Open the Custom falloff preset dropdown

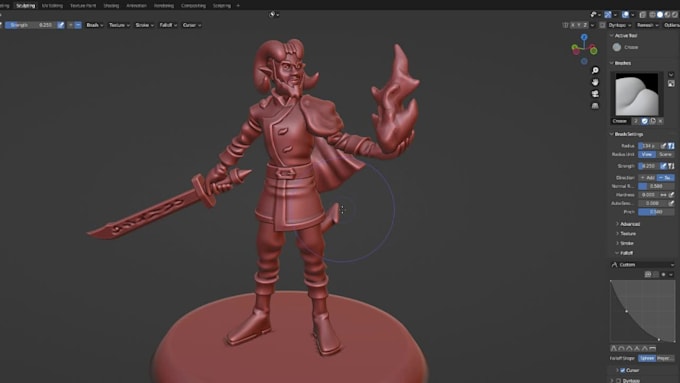(x=643, y=265)
